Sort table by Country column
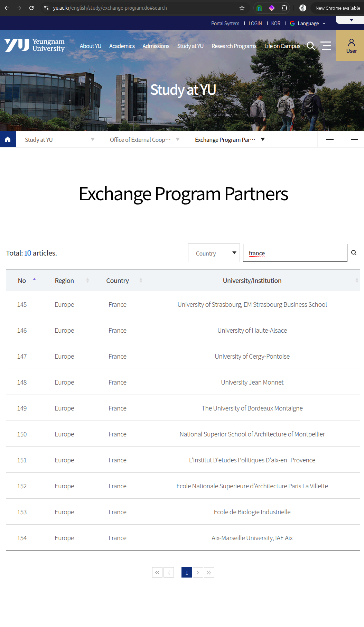 [x=141, y=280]
